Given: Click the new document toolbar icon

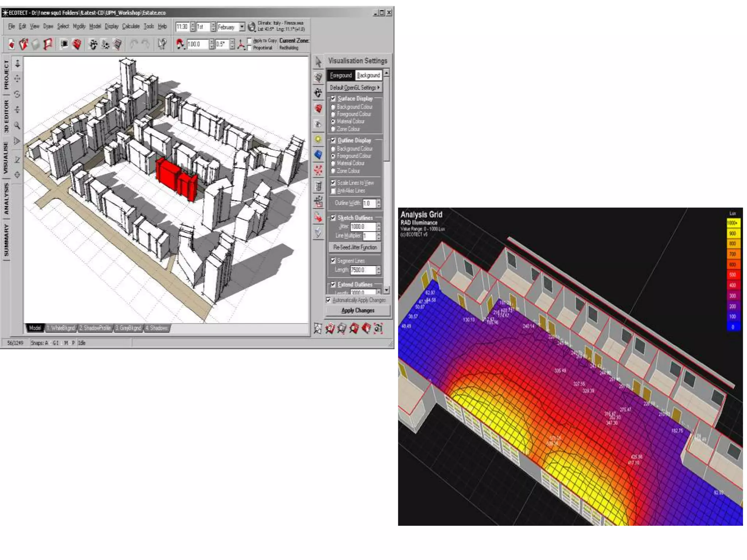Looking at the screenshot, I should 12,44.
